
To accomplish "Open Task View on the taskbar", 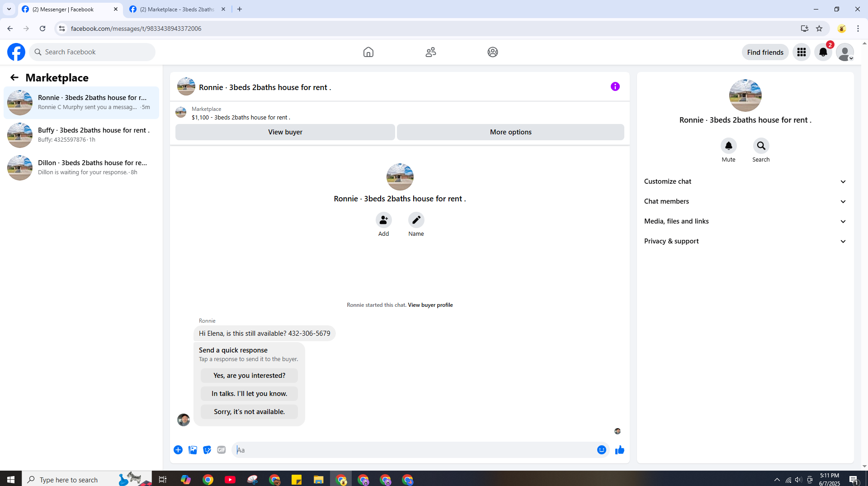I will 163,480.
